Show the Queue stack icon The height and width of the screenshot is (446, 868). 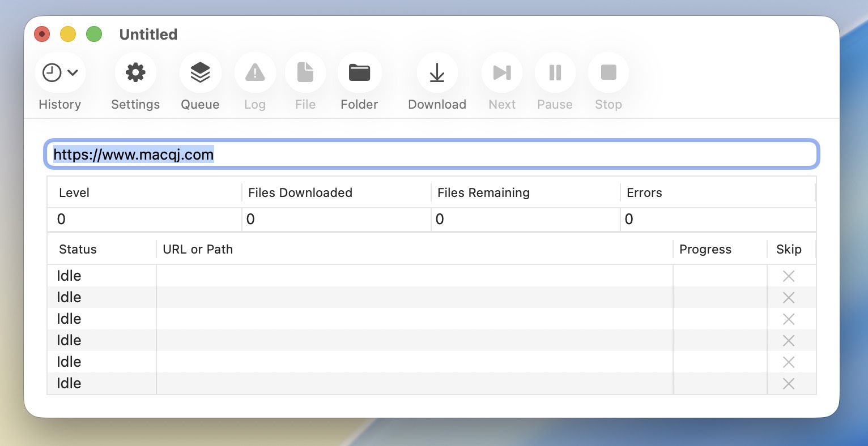tap(200, 73)
